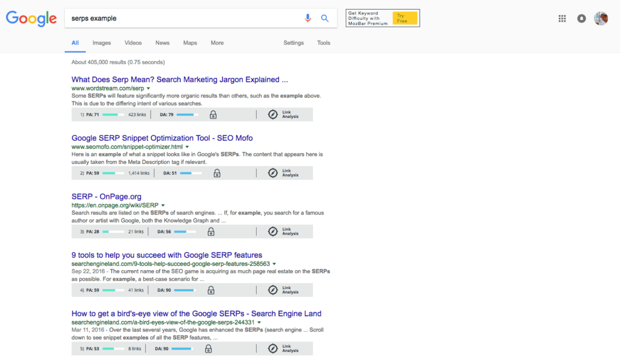The height and width of the screenshot is (364, 620).
Task: Switch to the Images tab
Action: (101, 43)
